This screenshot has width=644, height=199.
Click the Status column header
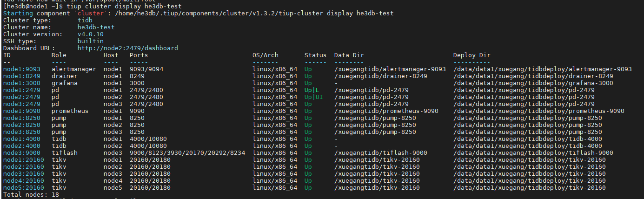[x=315, y=55]
